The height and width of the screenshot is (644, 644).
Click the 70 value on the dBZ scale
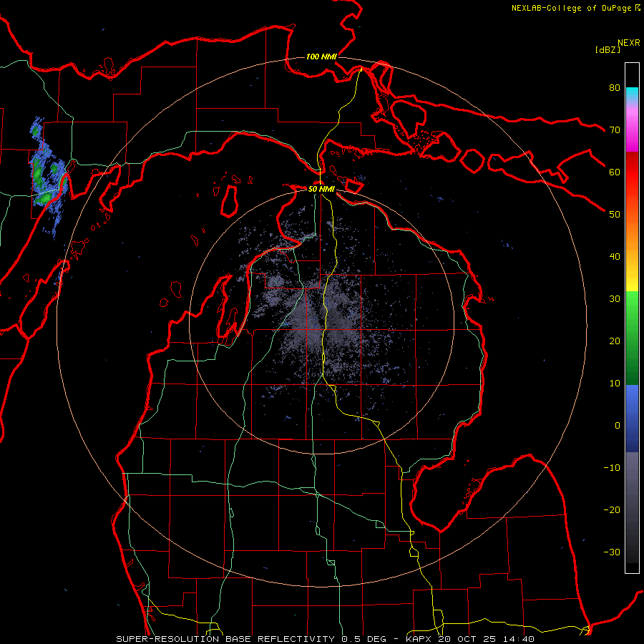click(615, 130)
